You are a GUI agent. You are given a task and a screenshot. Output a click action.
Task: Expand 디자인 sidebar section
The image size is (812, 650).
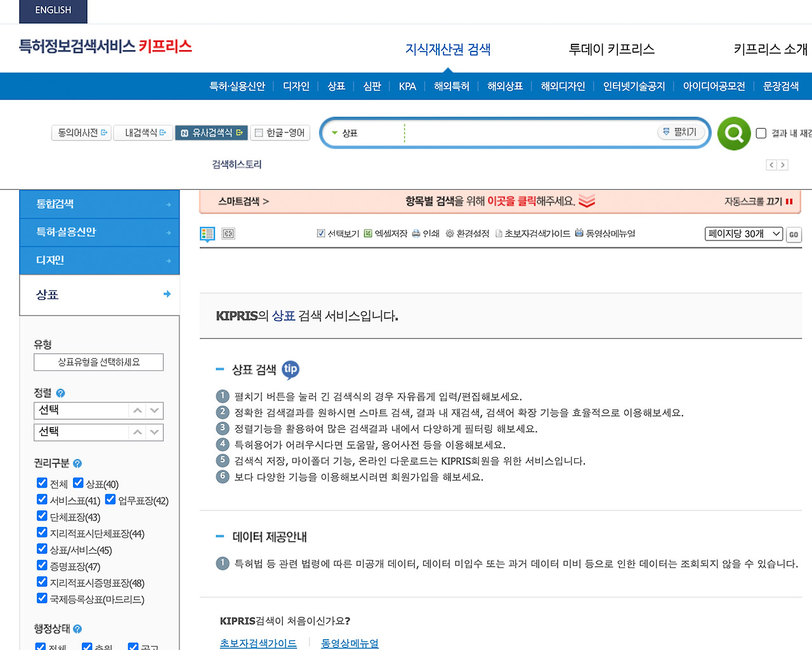[100, 260]
